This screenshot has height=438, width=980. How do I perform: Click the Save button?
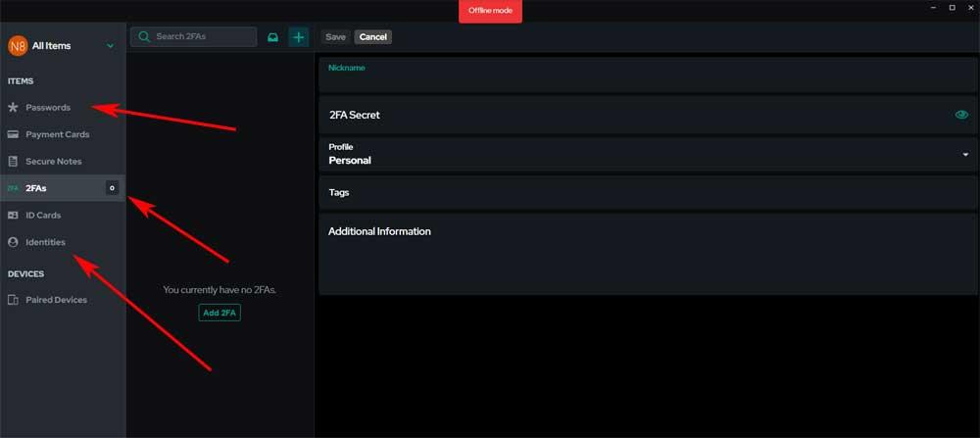coord(335,37)
